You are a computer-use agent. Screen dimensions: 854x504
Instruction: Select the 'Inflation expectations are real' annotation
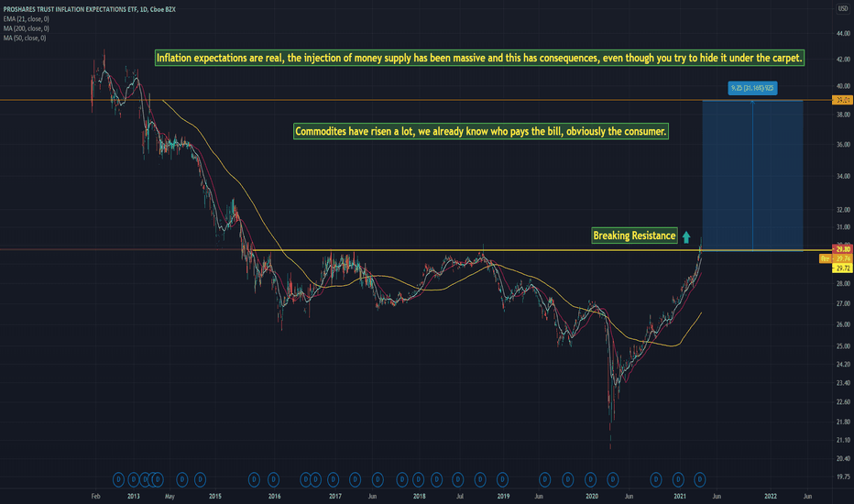pos(480,58)
